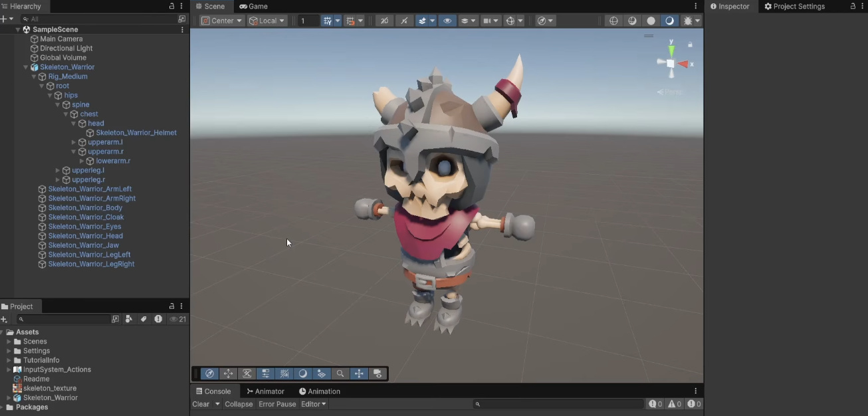
Task: Open the Local rotation dropdown
Action: point(267,21)
